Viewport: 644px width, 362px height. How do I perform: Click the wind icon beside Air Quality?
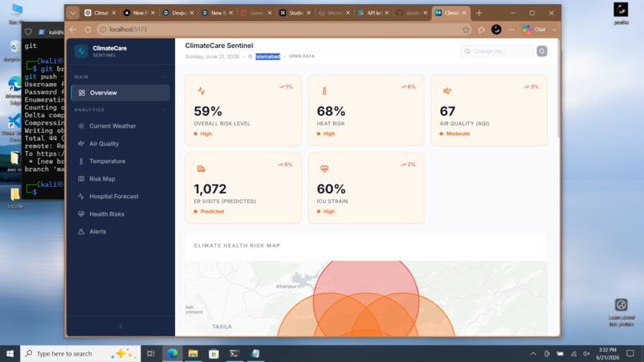coord(81,144)
